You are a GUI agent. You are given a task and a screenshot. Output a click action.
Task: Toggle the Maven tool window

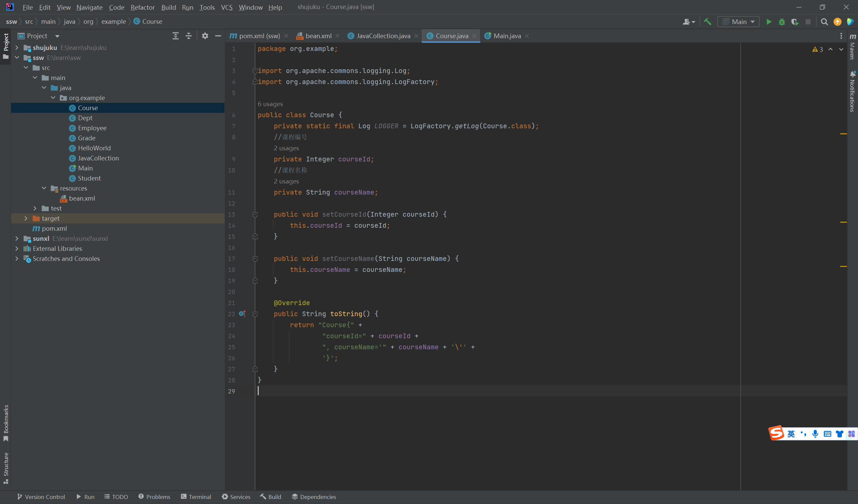[853, 48]
